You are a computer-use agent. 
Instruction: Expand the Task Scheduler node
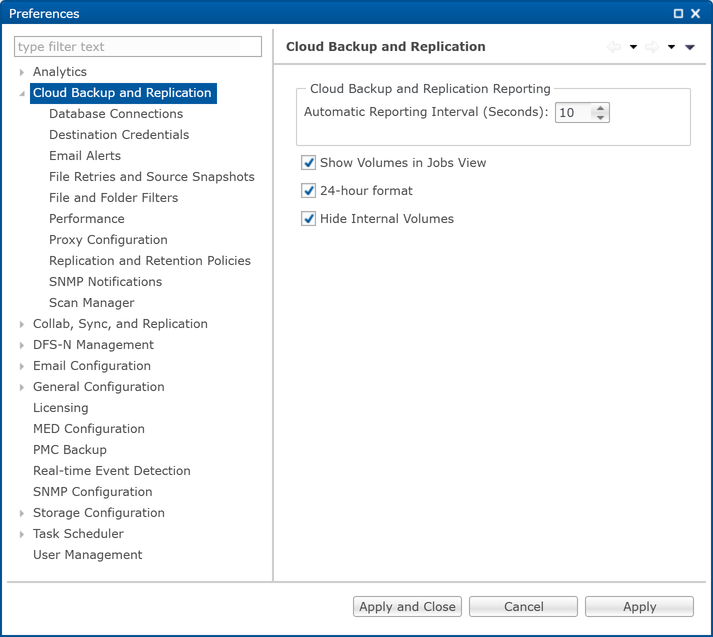pyautogui.click(x=21, y=534)
